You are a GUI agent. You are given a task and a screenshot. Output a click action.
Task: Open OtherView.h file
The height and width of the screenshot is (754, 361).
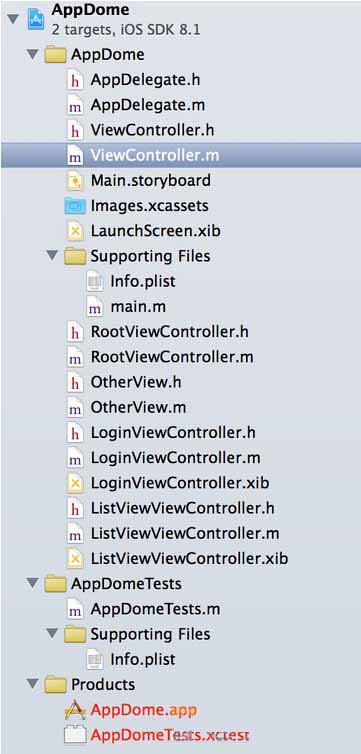(136, 382)
